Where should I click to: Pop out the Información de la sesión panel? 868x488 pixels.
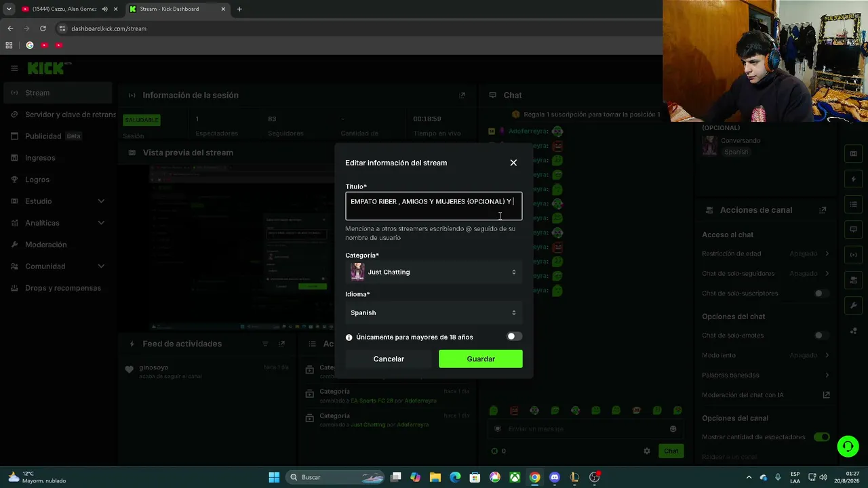pos(462,96)
